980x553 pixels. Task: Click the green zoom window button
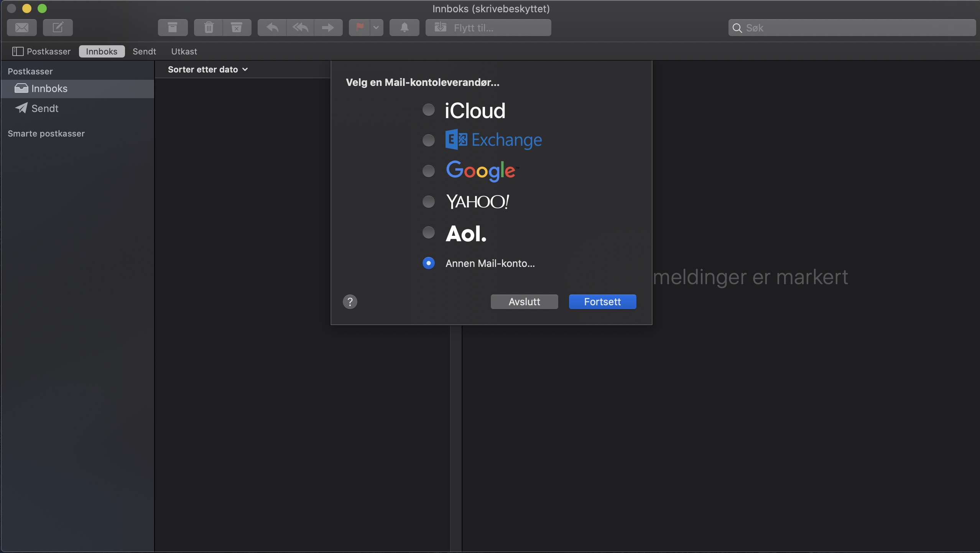pos(42,8)
